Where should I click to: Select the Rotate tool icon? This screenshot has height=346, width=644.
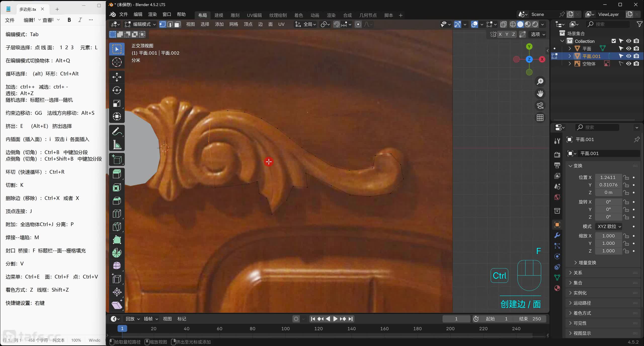pyautogui.click(x=117, y=90)
